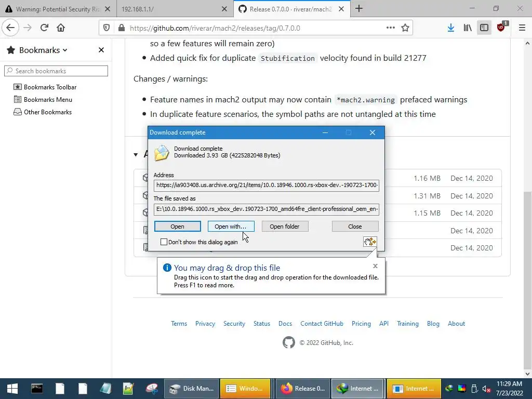Go to the Firefox home page
The height and width of the screenshot is (399, 532).
pos(61,28)
